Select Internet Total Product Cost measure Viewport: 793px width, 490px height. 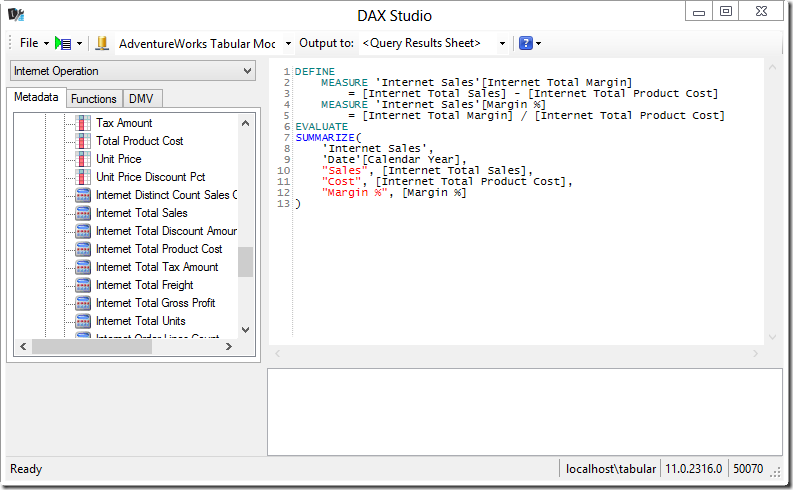click(159, 249)
